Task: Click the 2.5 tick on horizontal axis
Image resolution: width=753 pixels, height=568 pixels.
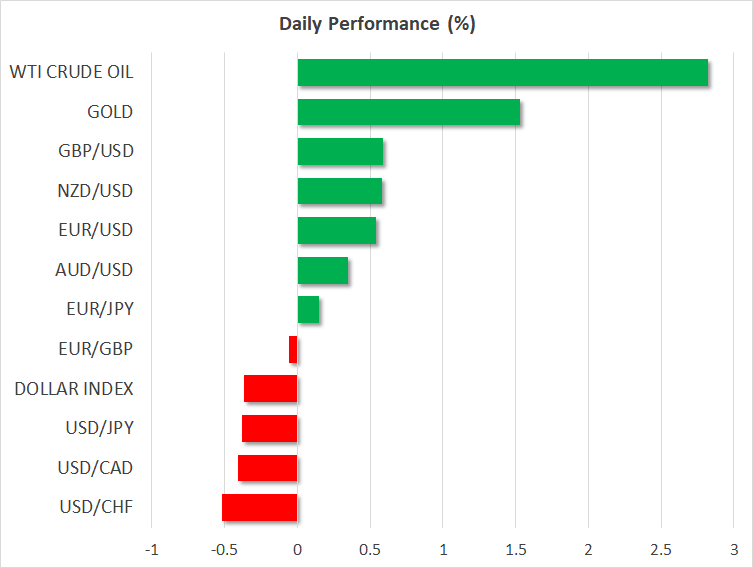Action: pos(660,549)
